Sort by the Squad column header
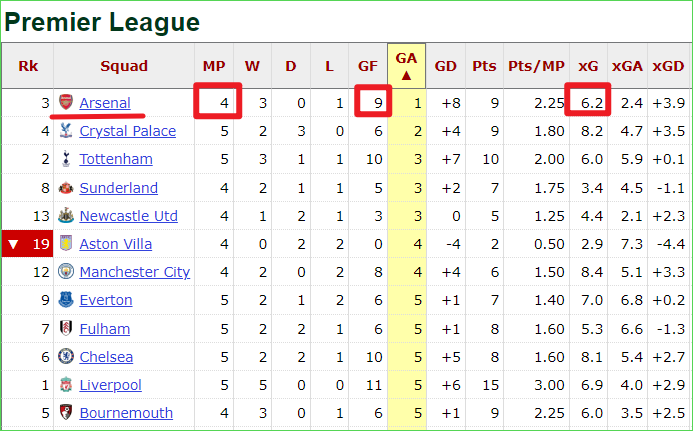The height and width of the screenshot is (431, 693). coord(124,66)
